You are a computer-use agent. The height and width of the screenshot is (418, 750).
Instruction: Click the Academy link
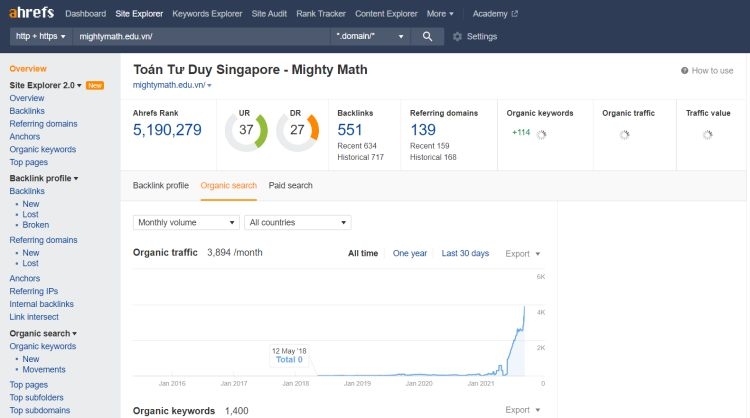point(490,14)
